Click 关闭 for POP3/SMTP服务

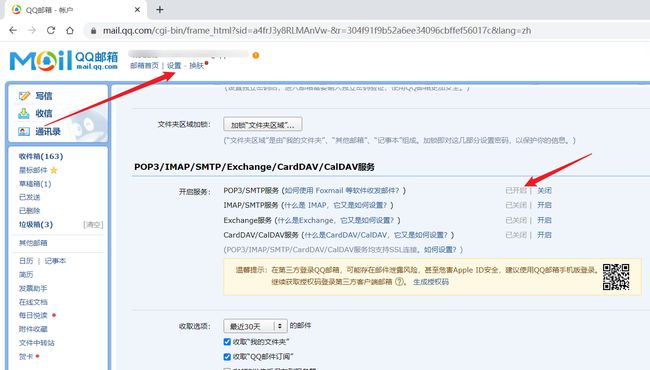coord(544,191)
